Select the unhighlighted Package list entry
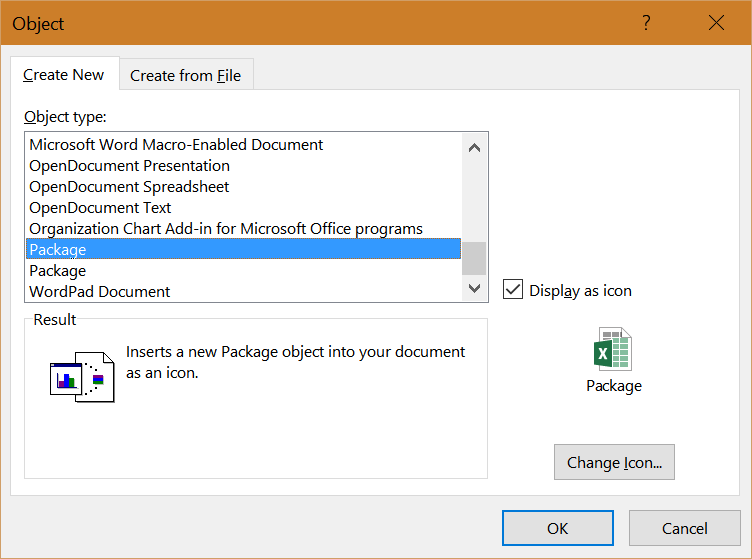Image resolution: width=752 pixels, height=559 pixels. (x=58, y=271)
